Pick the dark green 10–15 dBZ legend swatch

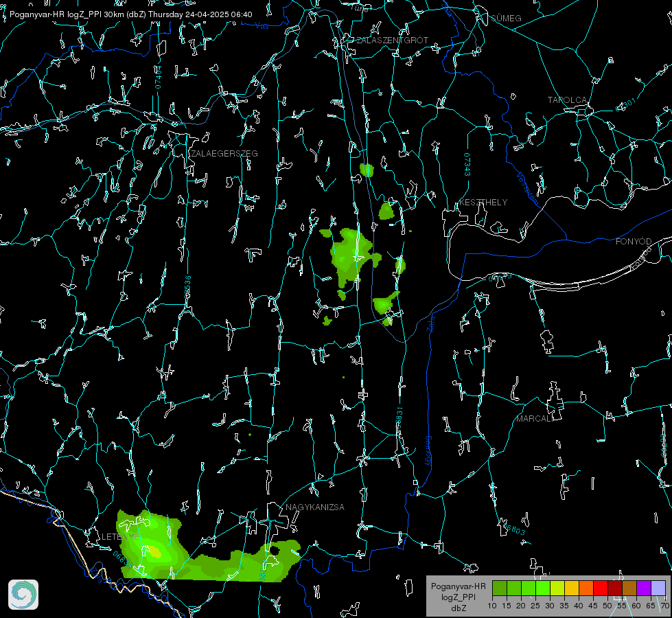500,588
